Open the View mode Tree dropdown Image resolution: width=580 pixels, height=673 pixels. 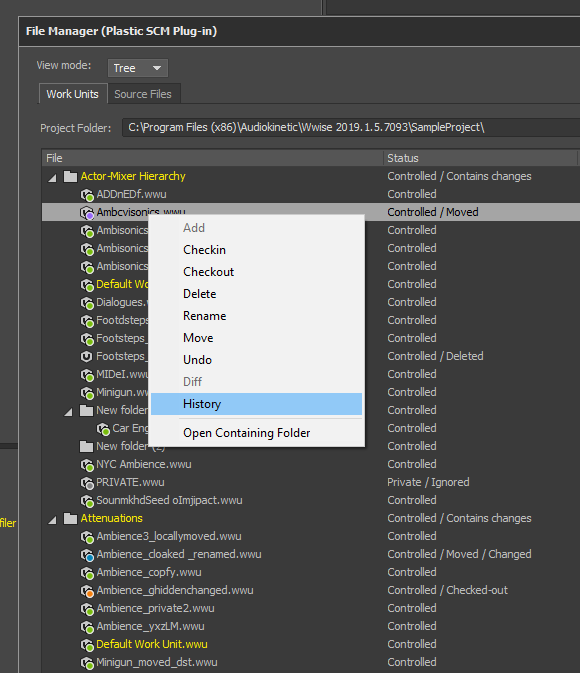click(x=137, y=68)
